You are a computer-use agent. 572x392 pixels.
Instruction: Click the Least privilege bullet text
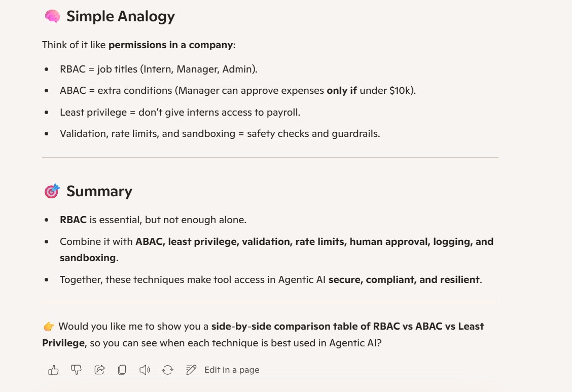[x=180, y=112]
